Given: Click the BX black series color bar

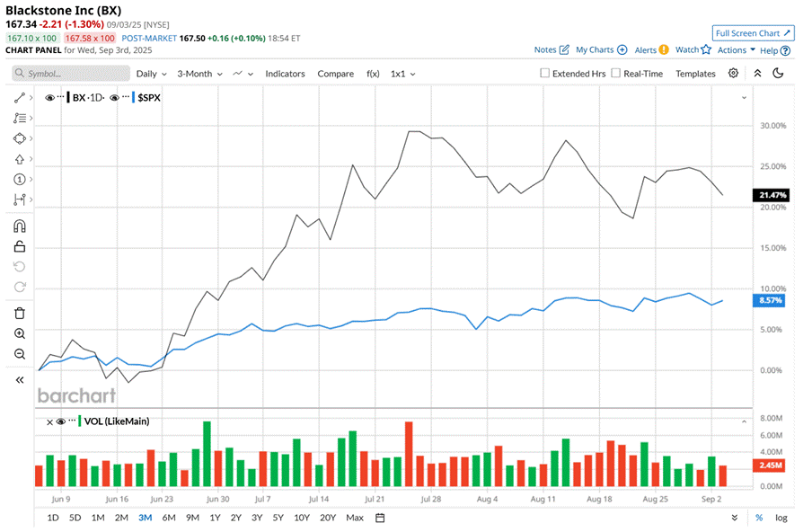Looking at the screenshot, I should click(x=68, y=97).
